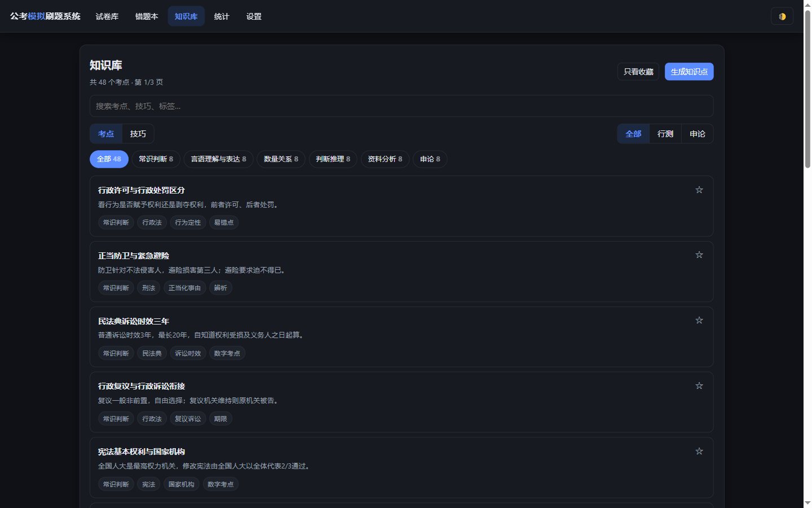Click the page vertical scrollbar thumb
Viewport: 812px width, 508px height.
807,90
